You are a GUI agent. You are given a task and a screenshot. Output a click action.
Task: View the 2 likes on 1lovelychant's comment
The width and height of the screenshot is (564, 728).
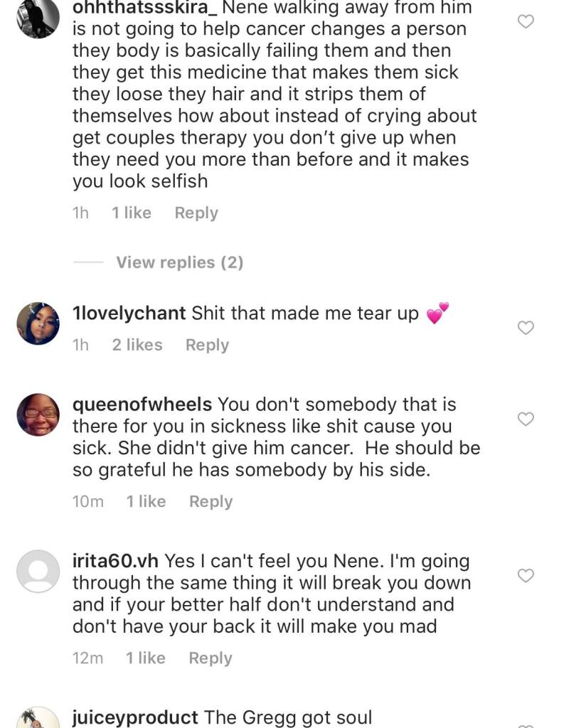point(137,345)
